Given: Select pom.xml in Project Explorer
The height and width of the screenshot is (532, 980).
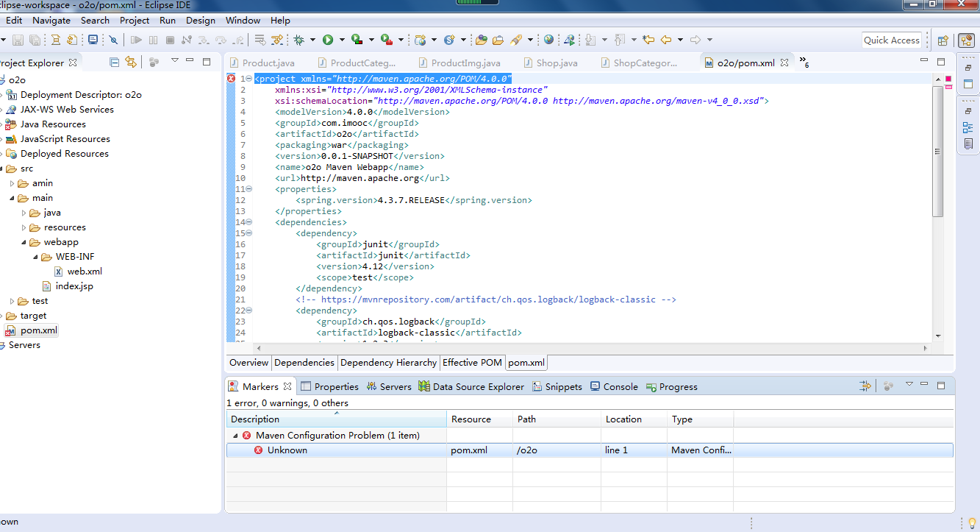Looking at the screenshot, I should point(31,330).
